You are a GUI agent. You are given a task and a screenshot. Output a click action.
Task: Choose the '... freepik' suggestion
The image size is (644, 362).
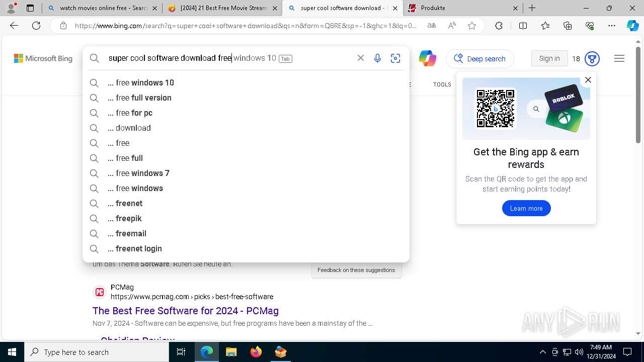246,218
